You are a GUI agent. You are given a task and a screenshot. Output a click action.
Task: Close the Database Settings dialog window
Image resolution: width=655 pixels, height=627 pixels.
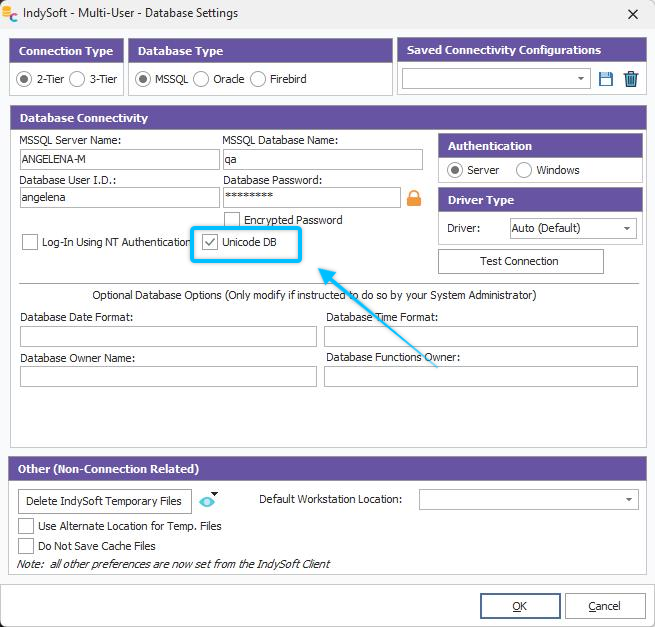coord(632,14)
